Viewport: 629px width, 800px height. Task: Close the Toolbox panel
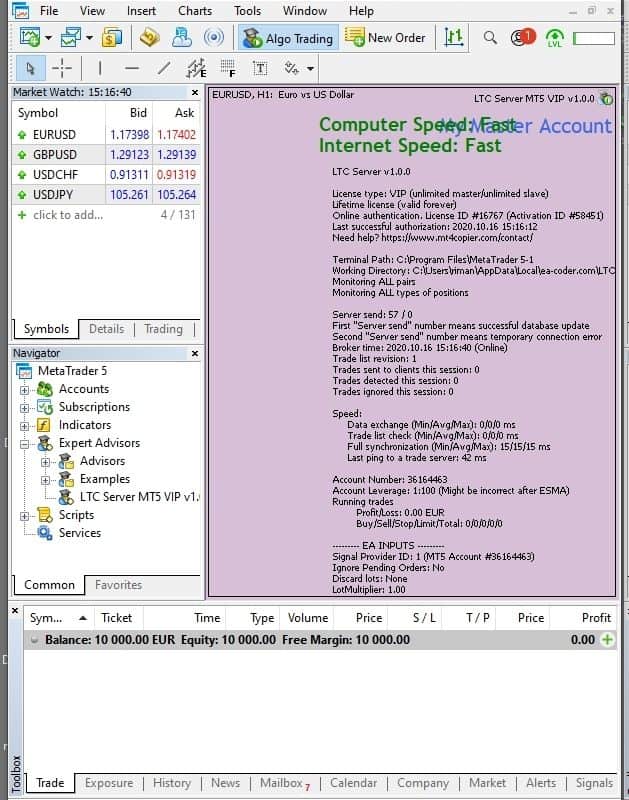tap(15, 610)
